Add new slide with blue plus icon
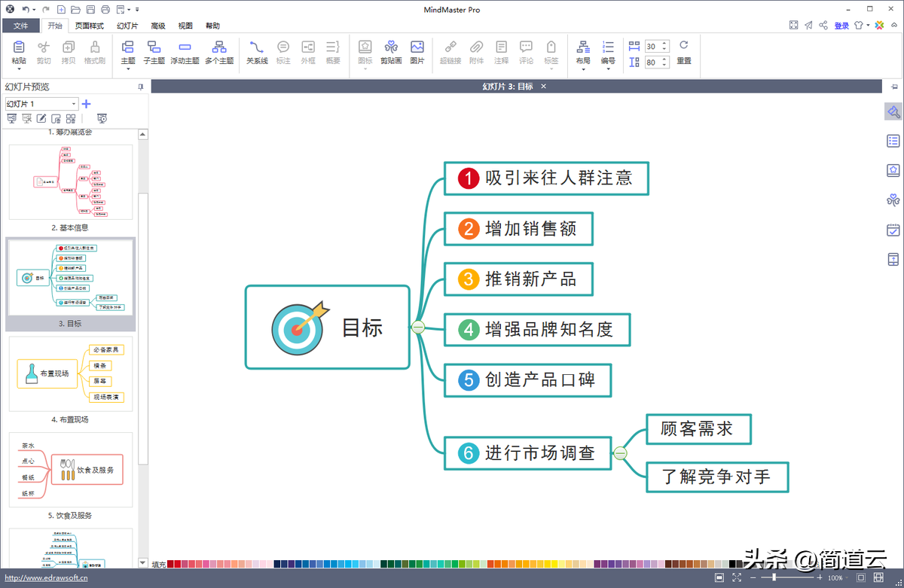The width and height of the screenshot is (904, 588). (87, 104)
